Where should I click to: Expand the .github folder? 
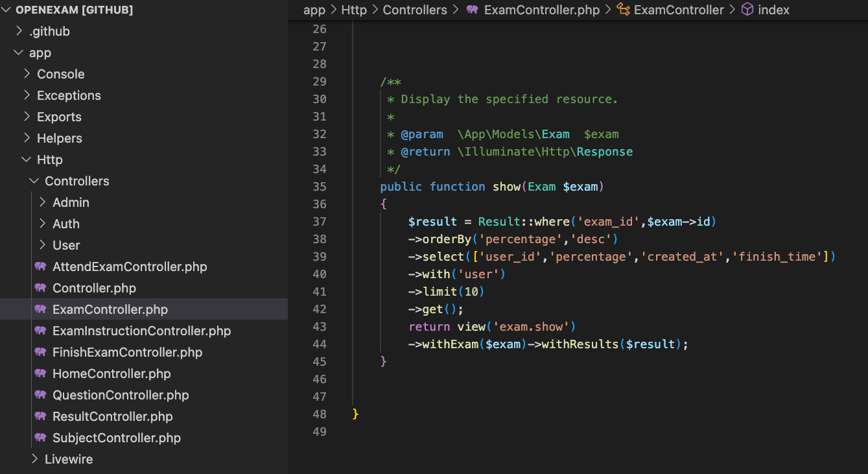19,31
